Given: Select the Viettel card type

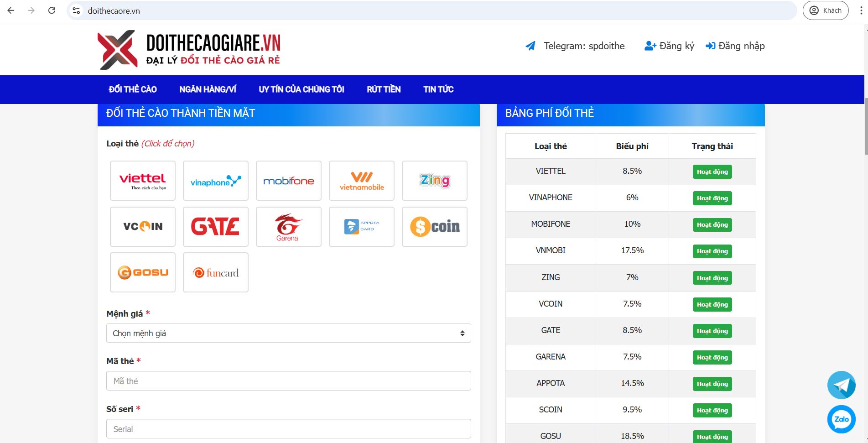Looking at the screenshot, I should (x=143, y=181).
